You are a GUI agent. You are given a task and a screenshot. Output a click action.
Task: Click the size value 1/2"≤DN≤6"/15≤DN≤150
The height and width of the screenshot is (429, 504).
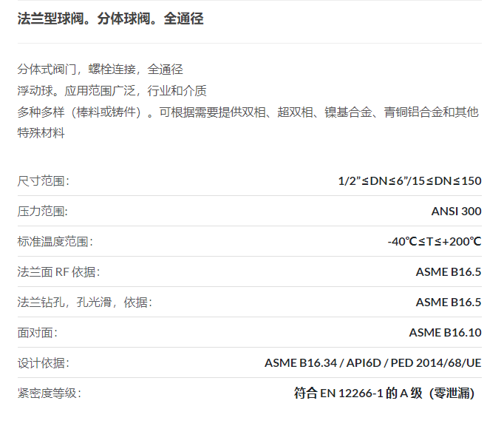point(410,181)
